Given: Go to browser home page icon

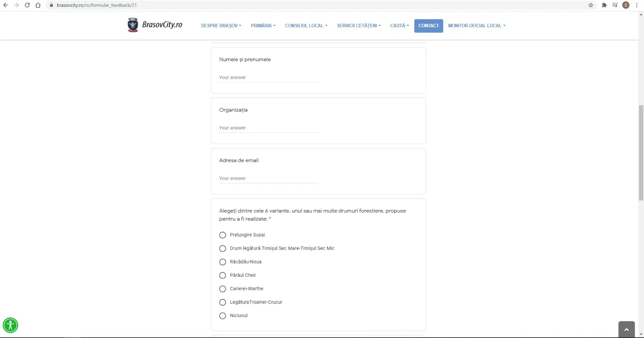Looking at the screenshot, I should (x=38, y=5).
